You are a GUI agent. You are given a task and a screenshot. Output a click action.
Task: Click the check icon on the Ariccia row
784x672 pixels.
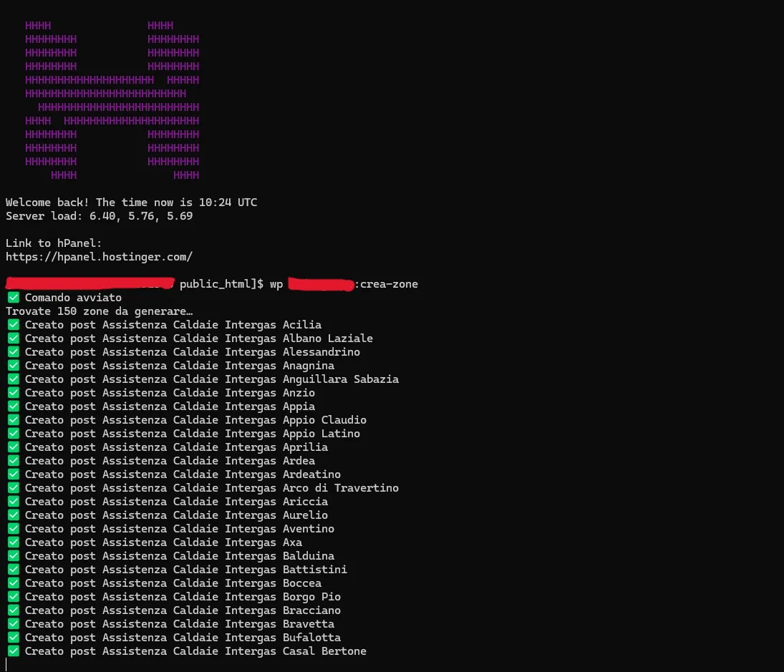pyautogui.click(x=14, y=502)
